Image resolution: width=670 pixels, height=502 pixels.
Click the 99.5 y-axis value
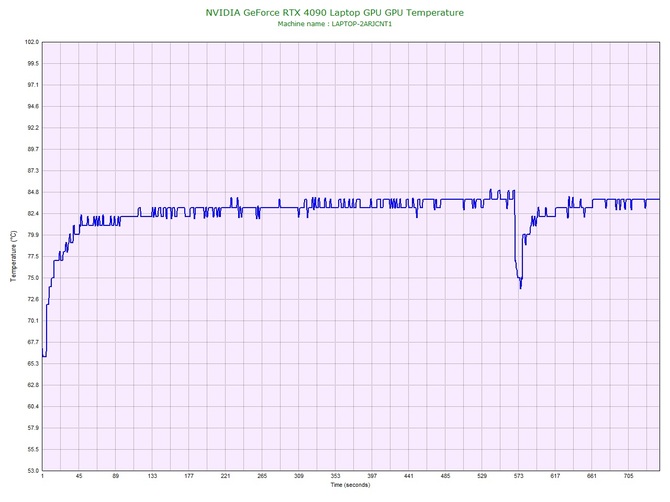[33, 64]
